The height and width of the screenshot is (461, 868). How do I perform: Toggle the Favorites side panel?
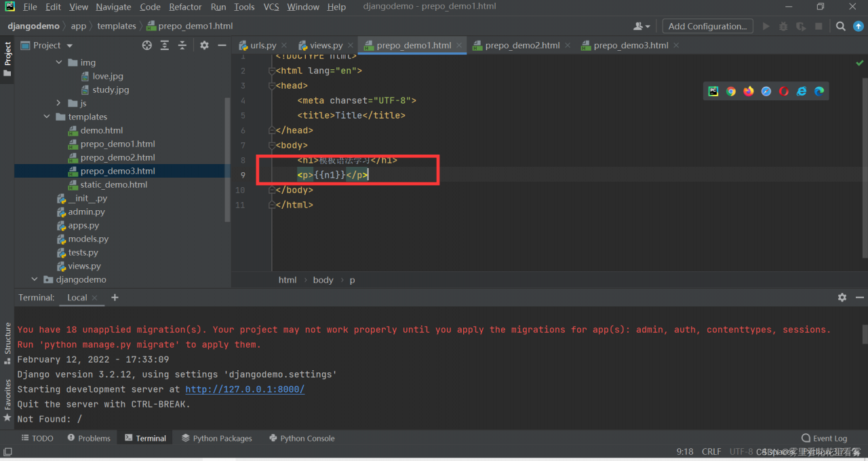7,400
